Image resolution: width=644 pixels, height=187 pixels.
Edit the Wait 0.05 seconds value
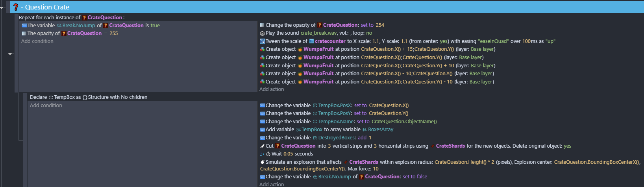pyautogui.click(x=288, y=154)
